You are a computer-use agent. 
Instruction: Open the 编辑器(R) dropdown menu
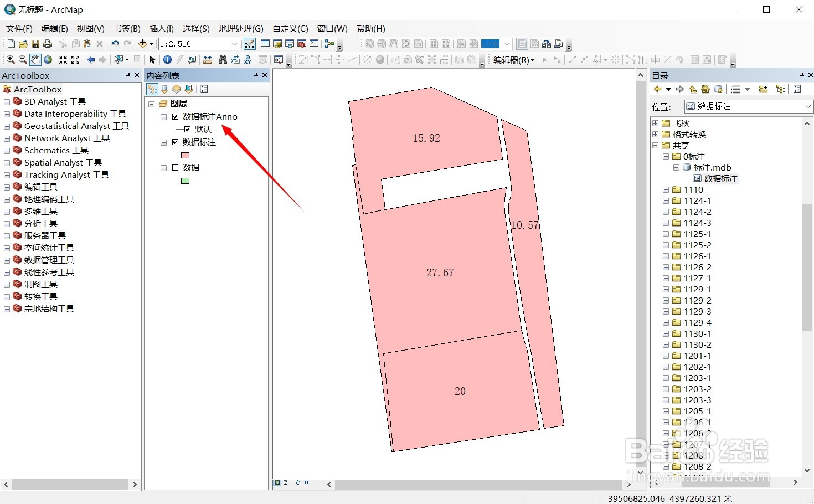[x=514, y=60]
